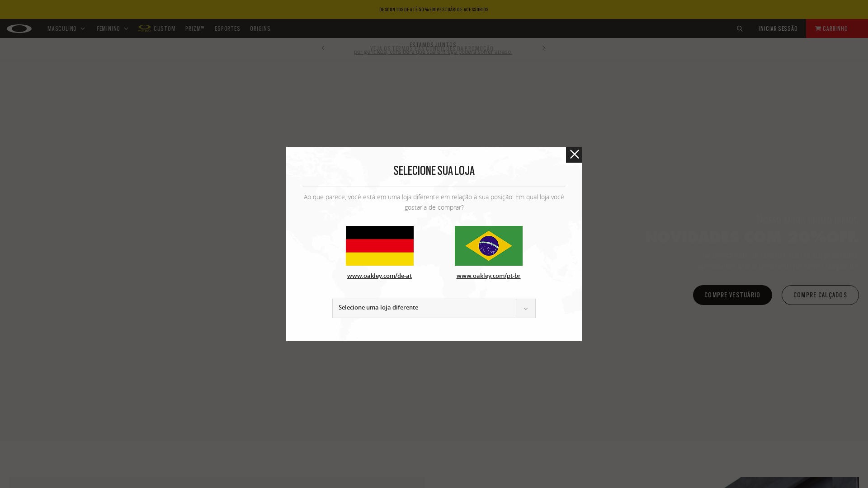
Task: Click the Oakley logo in navbar
Action: [x=19, y=28]
